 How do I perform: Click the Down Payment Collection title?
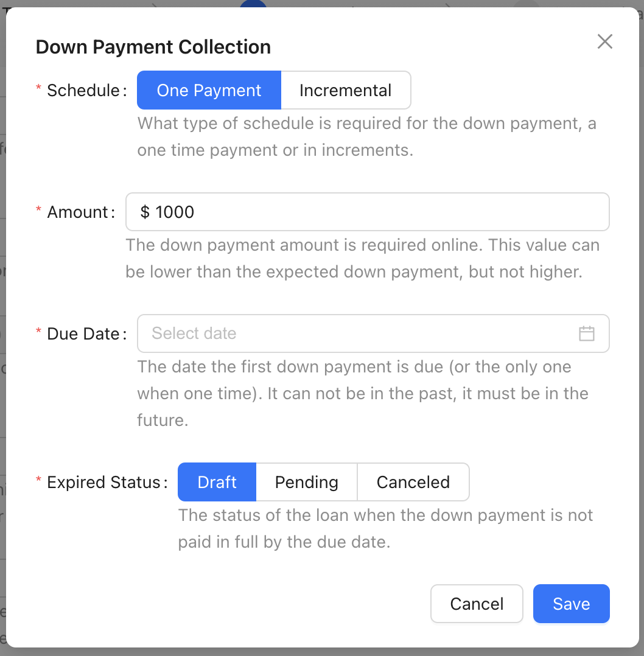coord(153,47)
